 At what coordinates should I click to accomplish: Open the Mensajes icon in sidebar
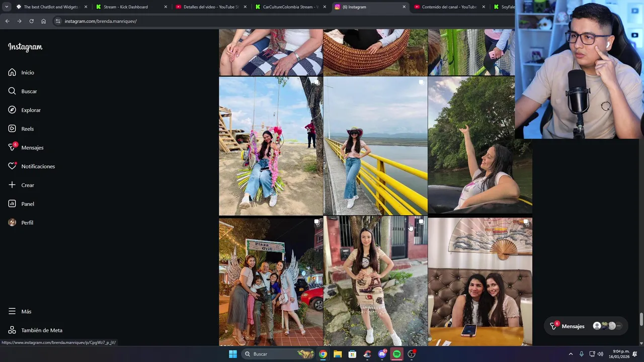tap(12, 147)
